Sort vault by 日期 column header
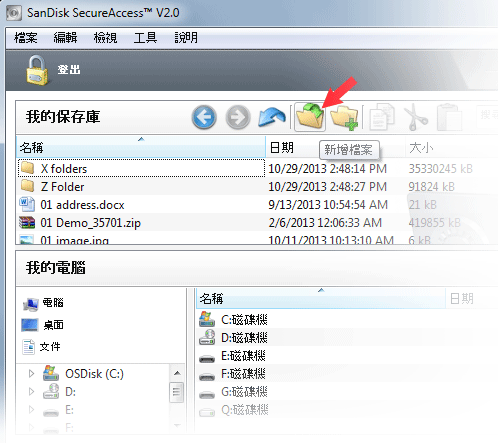Image resolution: width=498 pixels, height=443 pixels. [335, 147]
